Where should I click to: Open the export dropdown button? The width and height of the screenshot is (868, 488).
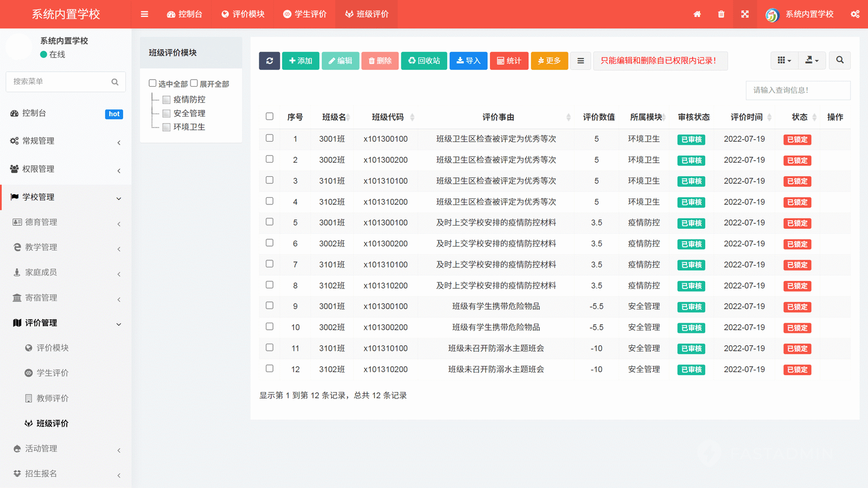pos(812,60)
